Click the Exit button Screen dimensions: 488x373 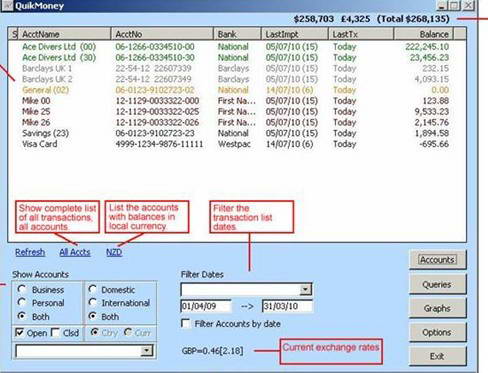point(437,356)
